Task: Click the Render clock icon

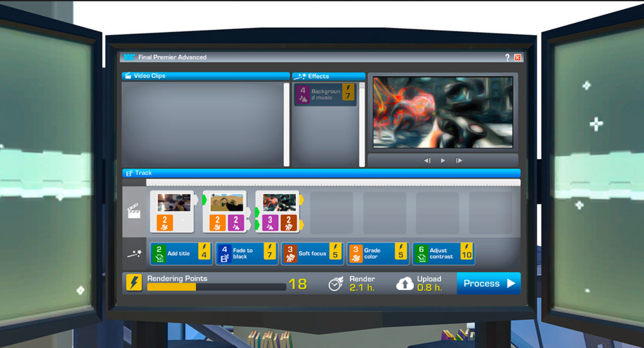Action: pyautogui.click(x=336, y=284)
